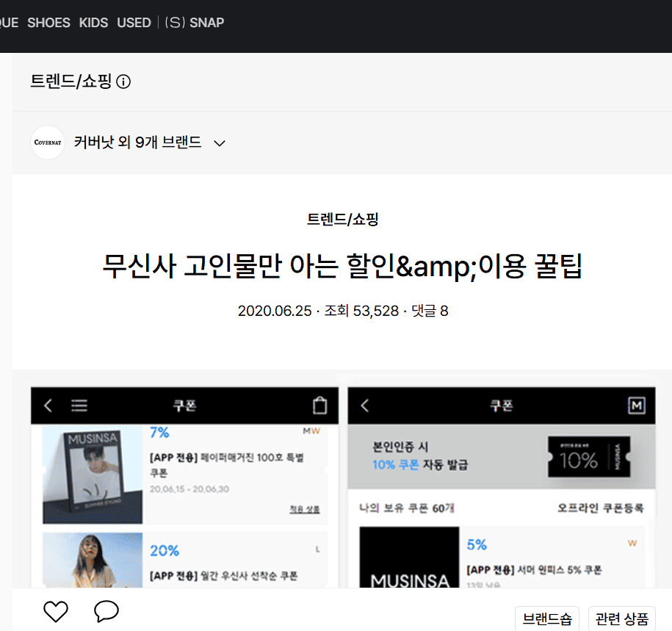
Task: Click the Covernat brand logo
Action: (48, 143)
